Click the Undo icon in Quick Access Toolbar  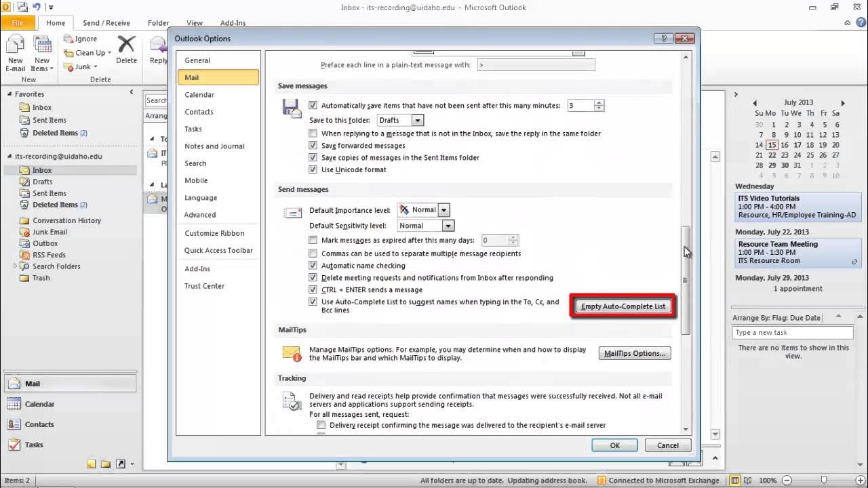click(36, 7)
